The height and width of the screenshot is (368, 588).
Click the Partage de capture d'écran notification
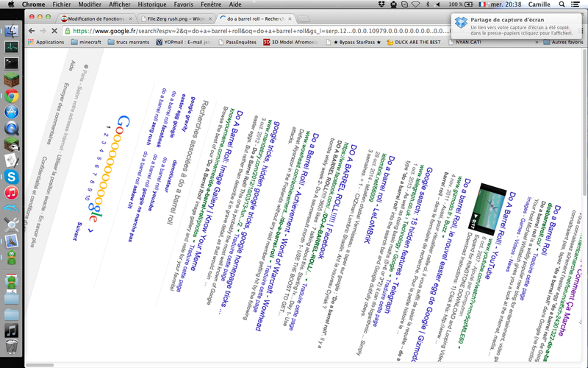517,26
